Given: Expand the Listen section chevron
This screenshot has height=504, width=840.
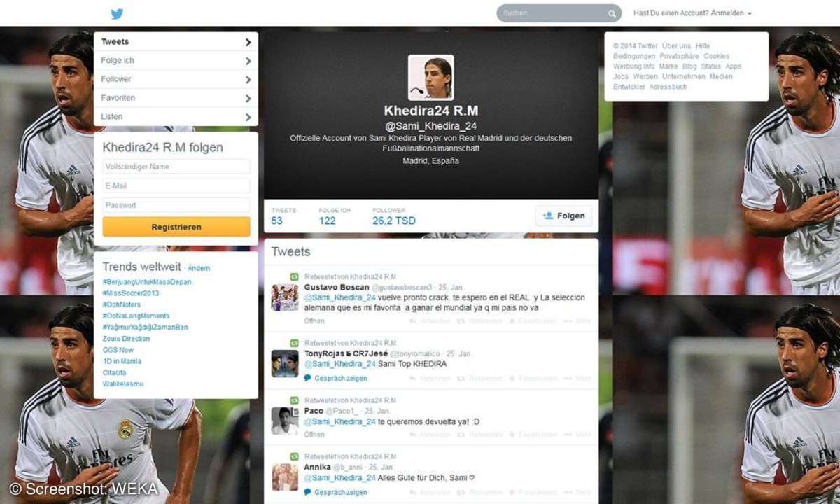Looking at the screenshot, I should click(248, 117).
